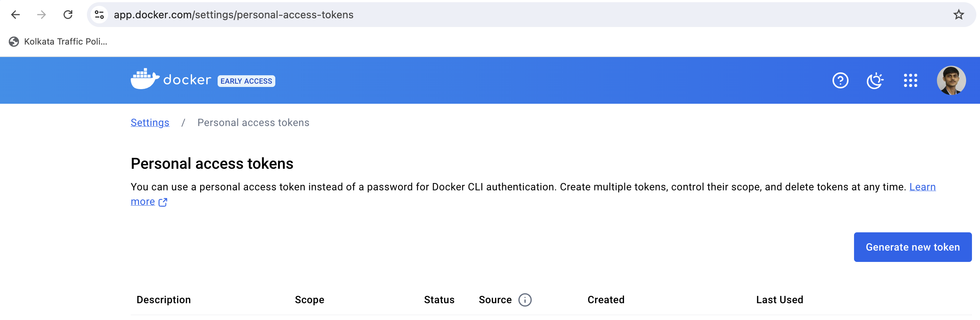Reload the Docker settings page
The width and height of the screenshot is (980, 320).
pyautogui.click(x=68, y=15)
